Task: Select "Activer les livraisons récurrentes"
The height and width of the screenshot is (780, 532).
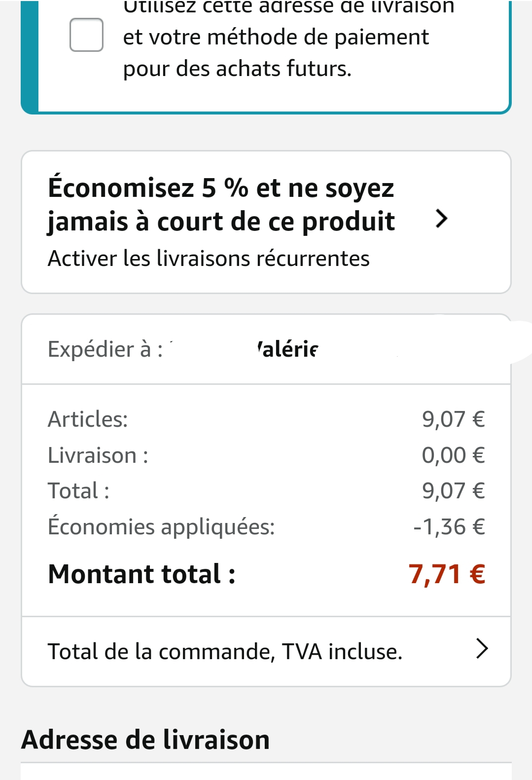Action: coord(209,259)
